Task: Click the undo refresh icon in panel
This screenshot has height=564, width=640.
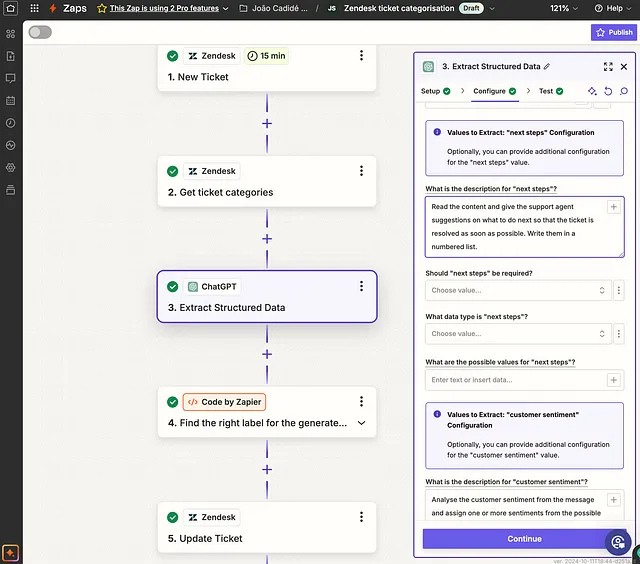Action: tap(608, 91)
